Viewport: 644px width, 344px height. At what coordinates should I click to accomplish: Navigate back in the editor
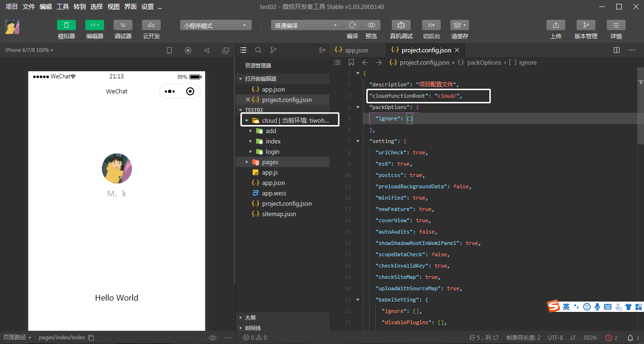365,62
